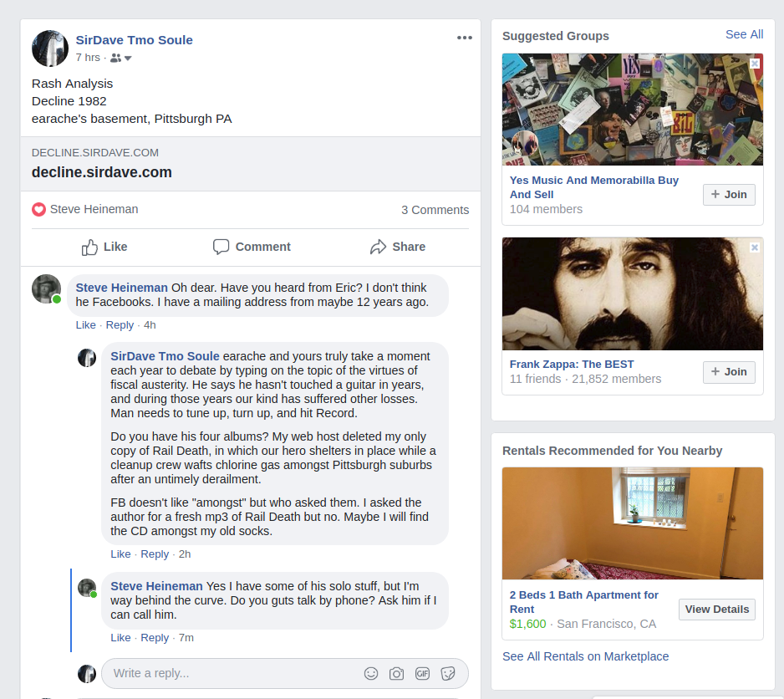Type in the Write a reply field
The height and width of the screenshot is (699, 784).
234,673
